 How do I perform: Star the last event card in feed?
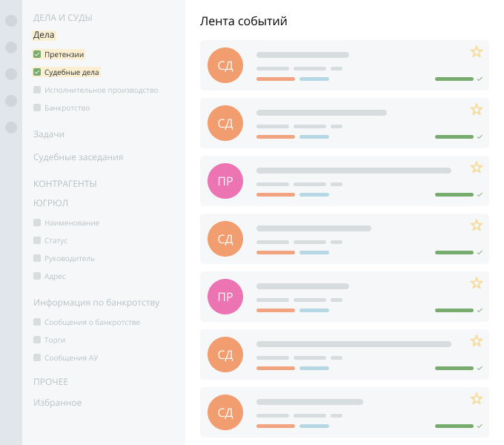click(x=477, y=399)
